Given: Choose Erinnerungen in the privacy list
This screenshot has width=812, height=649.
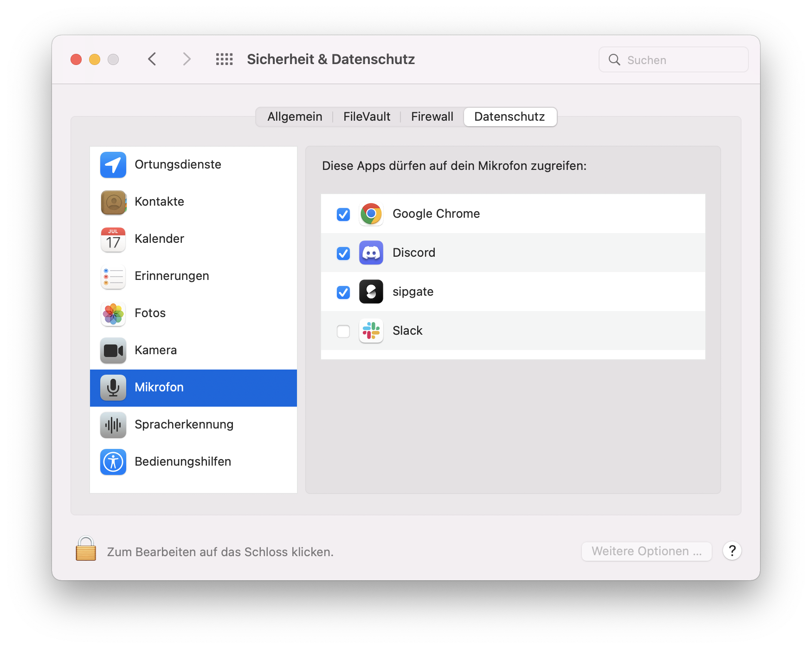Looking at the screenshot, I should point(172,276).
